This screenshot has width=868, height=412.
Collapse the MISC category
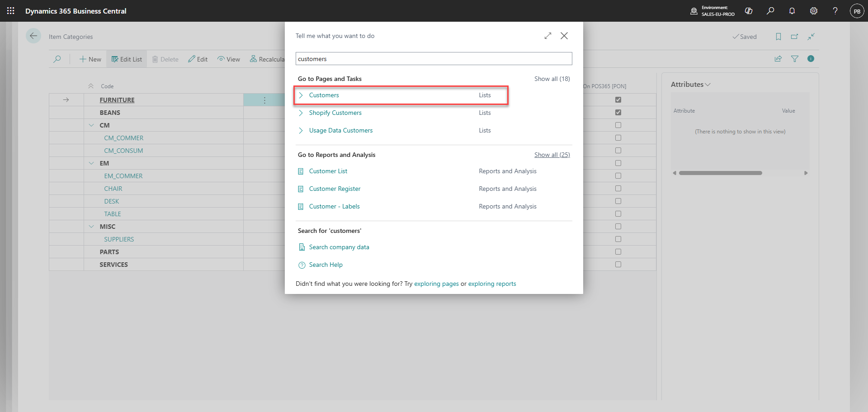(x=91, y=227)
